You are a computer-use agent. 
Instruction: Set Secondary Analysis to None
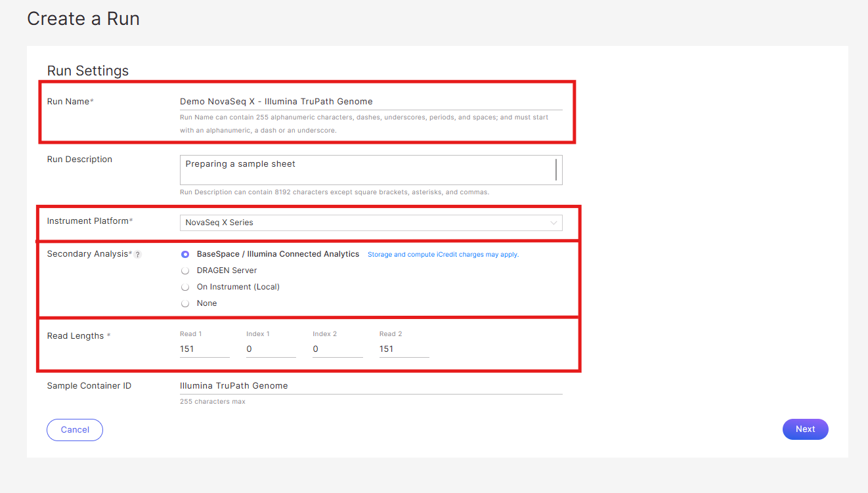tap(185, 303)
